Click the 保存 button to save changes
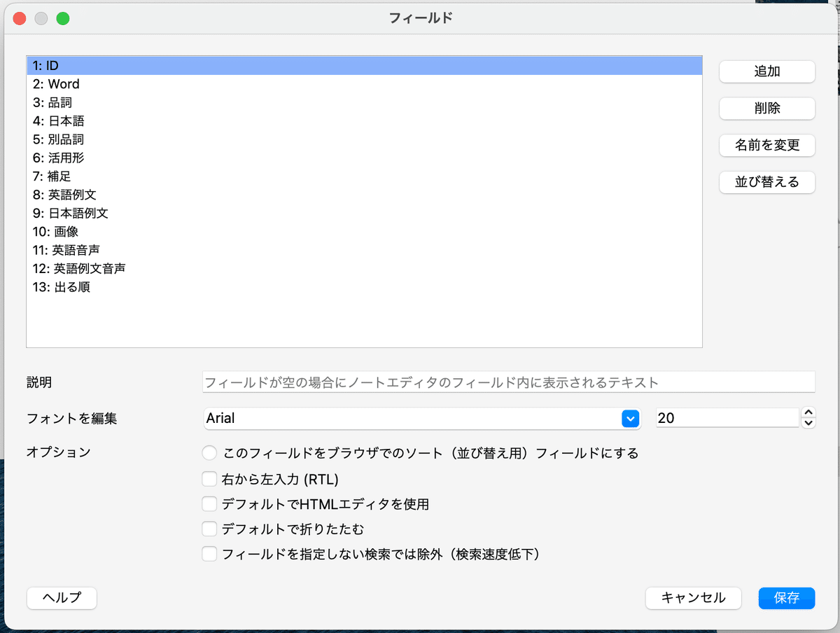Image resolution: width=840 pixels, height=633 pixels. [x=786, y=598]
